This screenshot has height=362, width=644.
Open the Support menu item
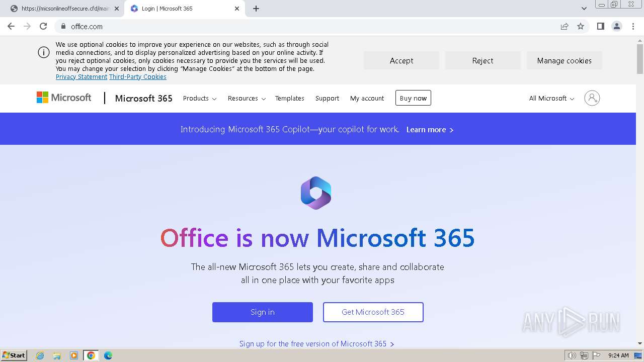(x=327, y=99)
